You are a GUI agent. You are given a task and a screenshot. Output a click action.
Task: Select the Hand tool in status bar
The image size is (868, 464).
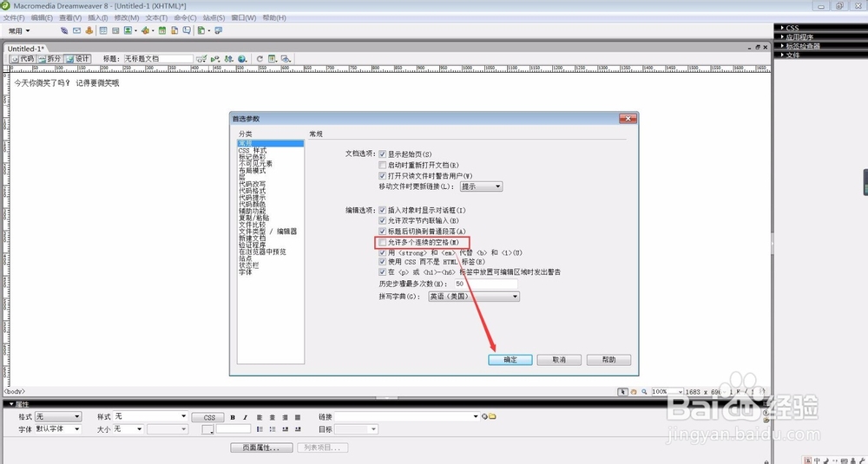tap(634, 391)
